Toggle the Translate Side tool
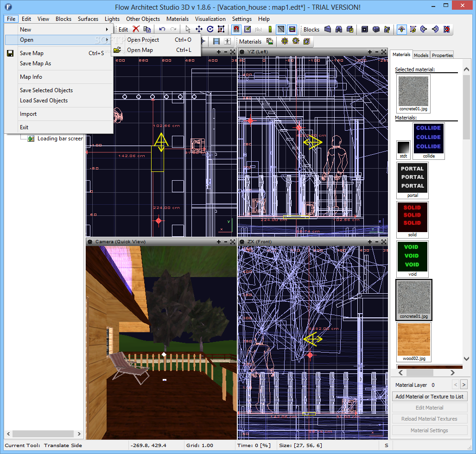476x454 pixels. [402, 29]
